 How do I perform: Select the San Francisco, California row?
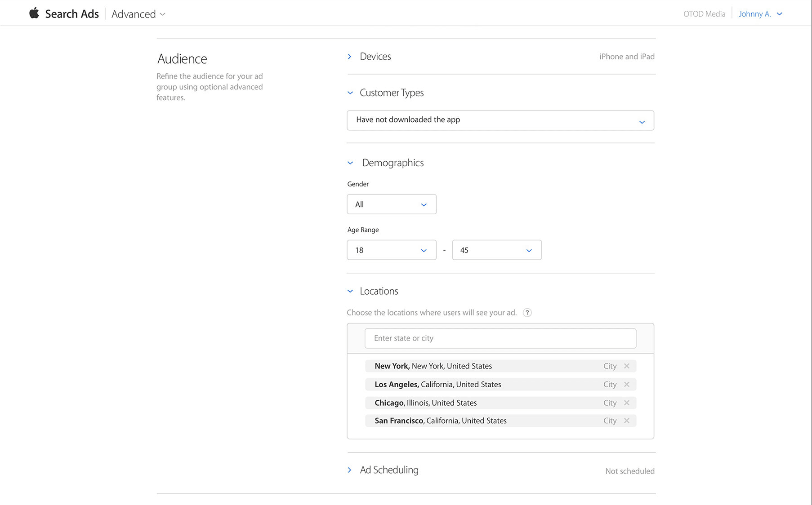click(x=500, y=421)
